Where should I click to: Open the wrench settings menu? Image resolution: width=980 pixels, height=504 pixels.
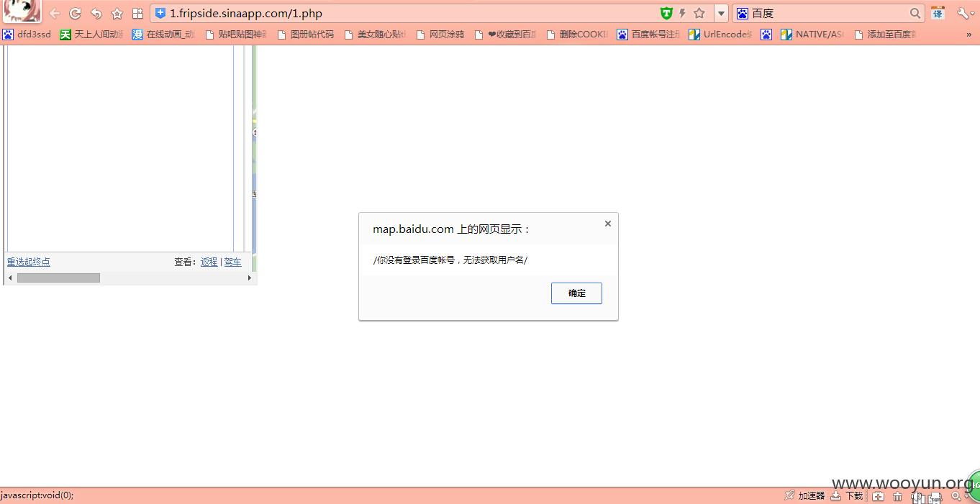(963, 14)
